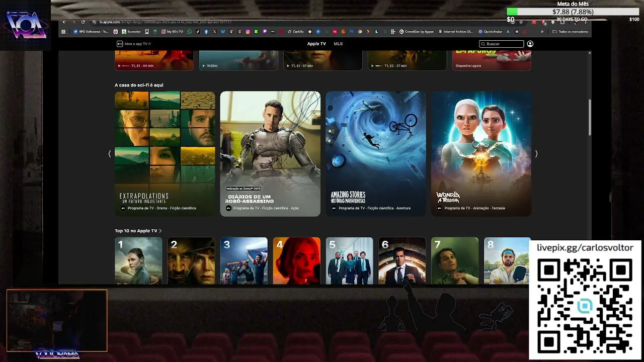
Task: Open the Amazing Stories show card
Action: (x=376, y=154)
